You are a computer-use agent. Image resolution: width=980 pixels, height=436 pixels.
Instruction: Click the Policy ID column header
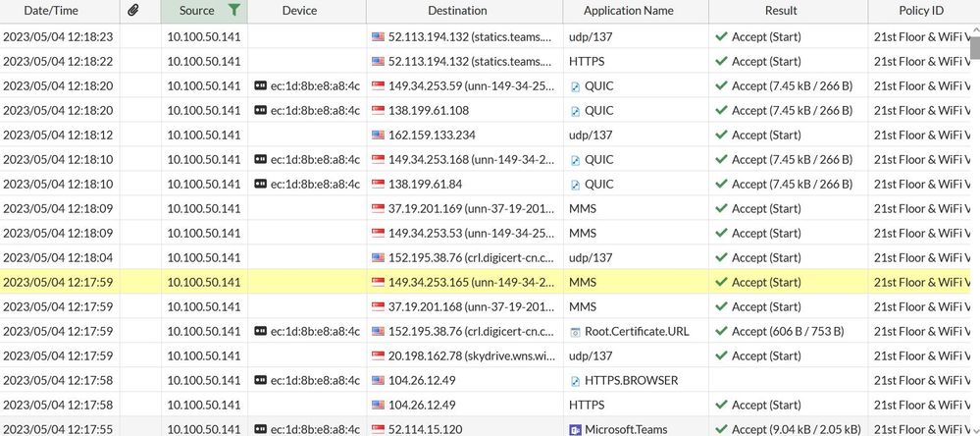pyautogui.click(x=920, y=11)
